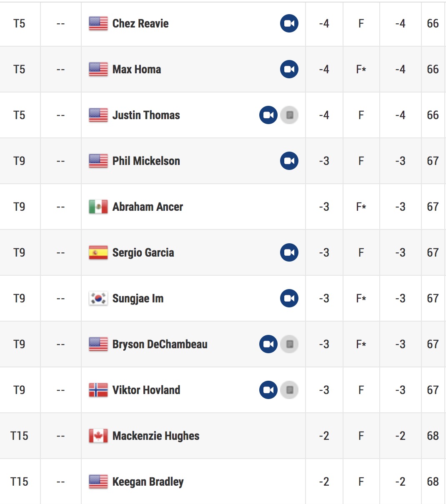Open Bryson DeChambeau's blue video icon
The width and height of the screenshot is (446, 504).
click(268, 344)
